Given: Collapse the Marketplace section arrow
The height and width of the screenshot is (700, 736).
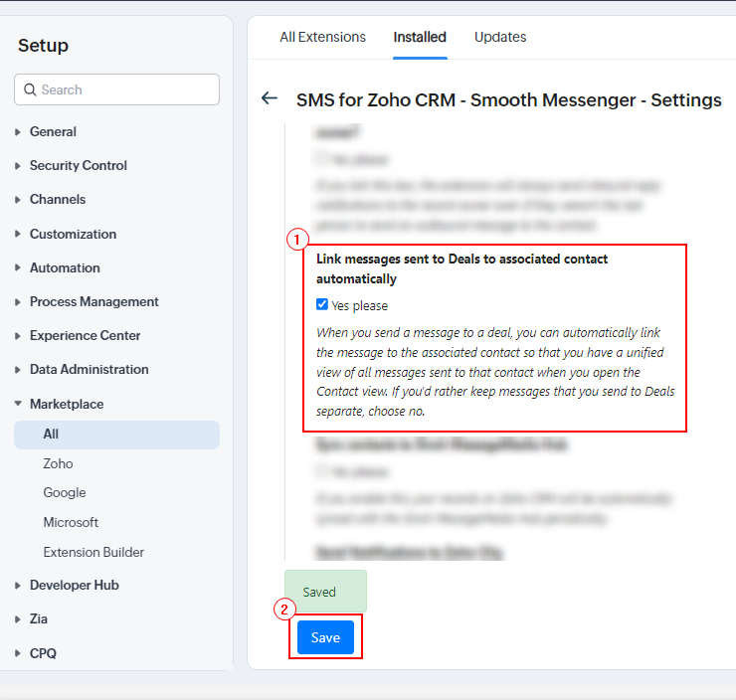Looking at the screenshot, I should click(18, 404).
